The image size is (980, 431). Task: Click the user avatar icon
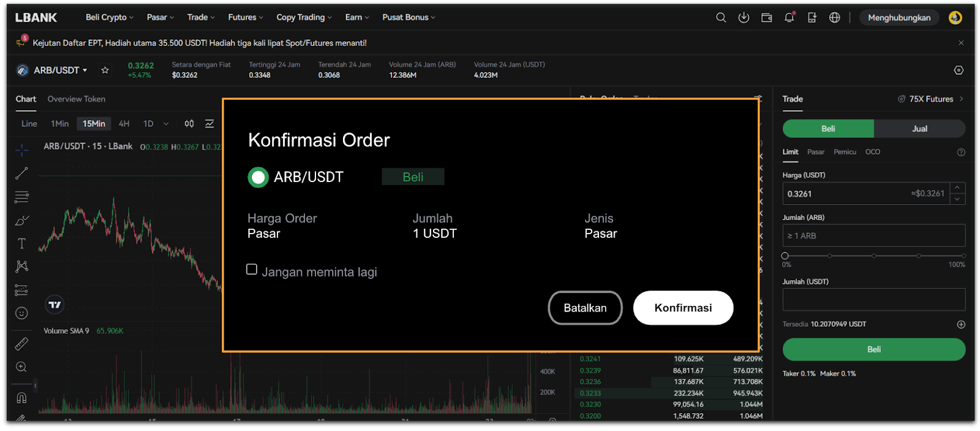click(x=955, y=18)
